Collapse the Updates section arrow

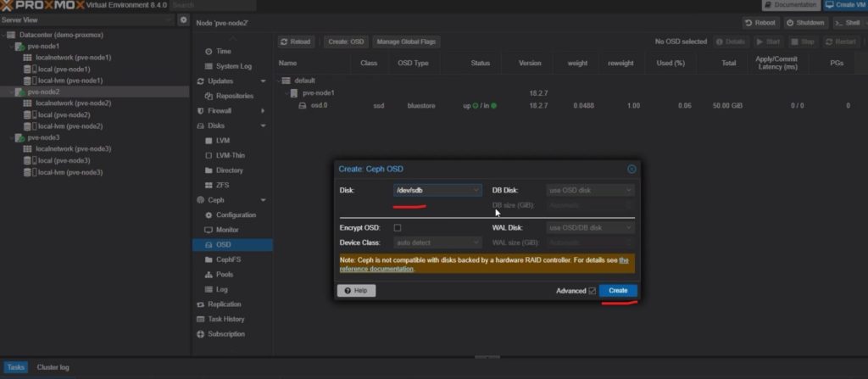[263, 81]
